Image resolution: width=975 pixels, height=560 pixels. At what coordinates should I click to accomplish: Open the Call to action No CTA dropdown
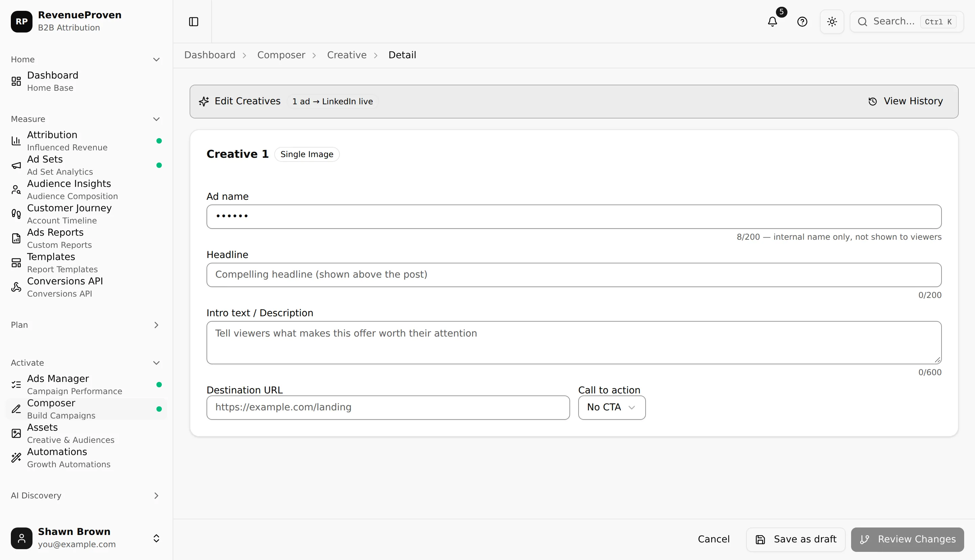612,407
